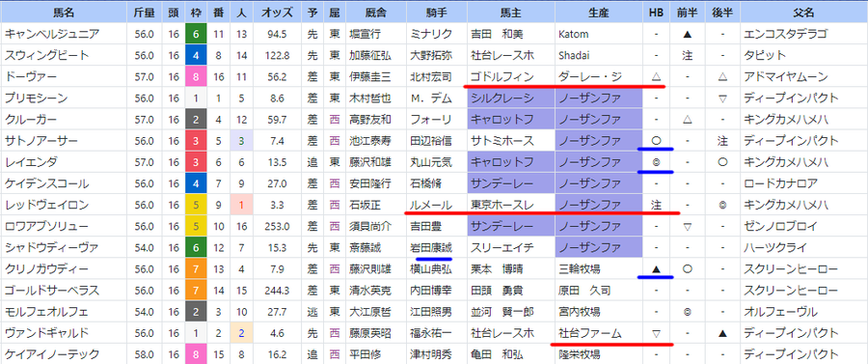Click the black triangle 後半 mark for ヴァンドギャルド
Image resolution: width=868 pixels, height=364 pixels.
tap(722, 333)
